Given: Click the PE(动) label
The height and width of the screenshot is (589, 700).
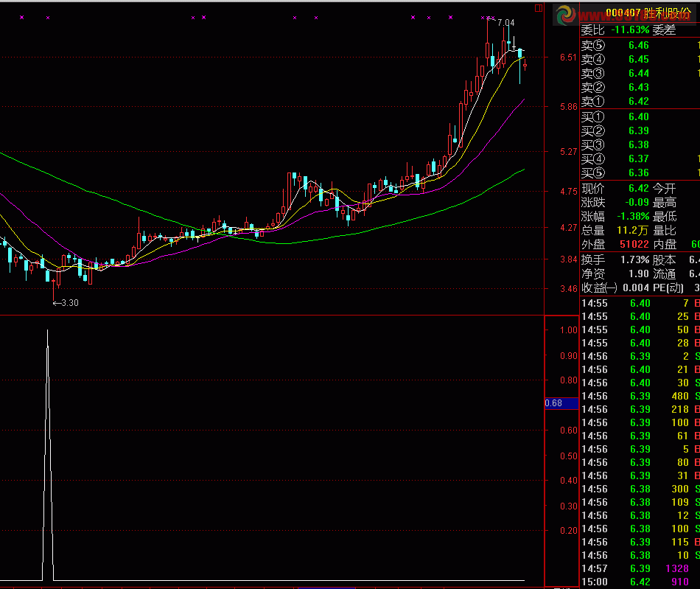Looking at the screenshot, I should (668, 287).
